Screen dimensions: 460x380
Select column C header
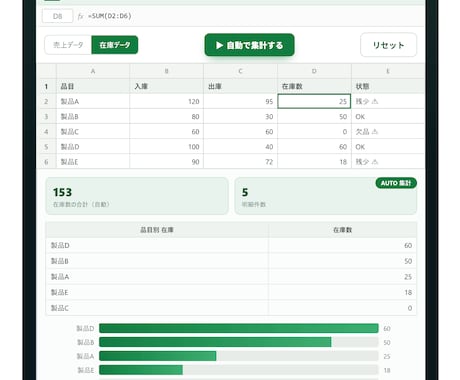tap(240, 71)
